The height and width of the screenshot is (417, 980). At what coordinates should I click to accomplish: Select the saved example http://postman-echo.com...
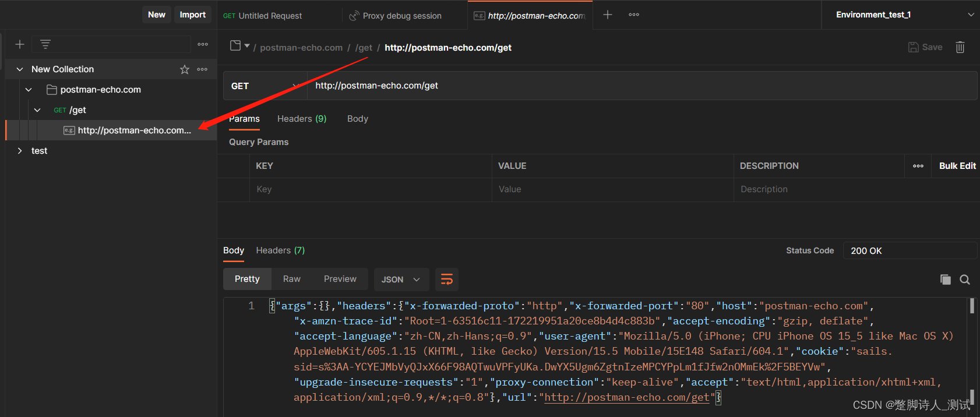[x=128, y=130]
